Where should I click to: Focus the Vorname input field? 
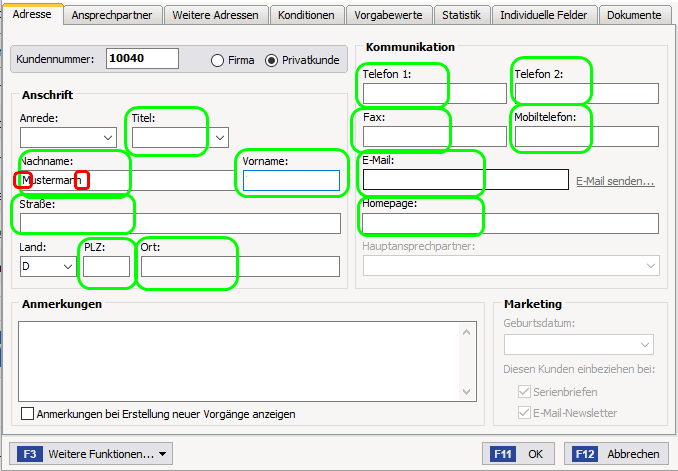291,180
